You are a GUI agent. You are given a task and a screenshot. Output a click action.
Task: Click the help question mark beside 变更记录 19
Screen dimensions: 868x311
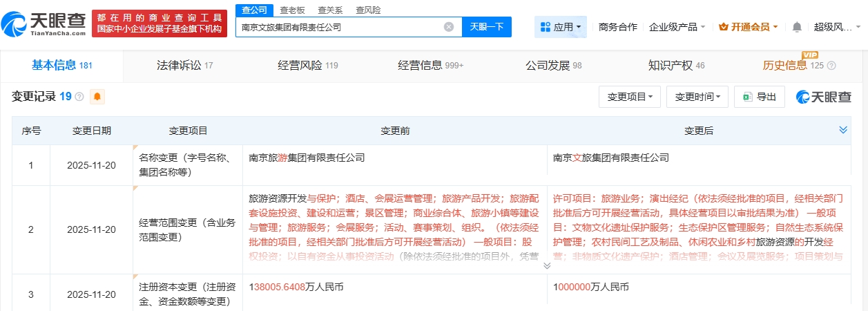pos(79,97)
